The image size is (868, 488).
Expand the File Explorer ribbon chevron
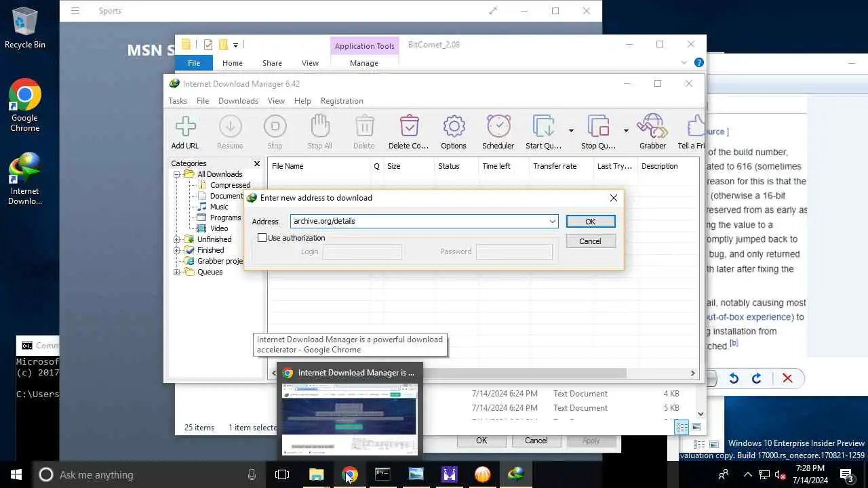[x=684, y=62]
